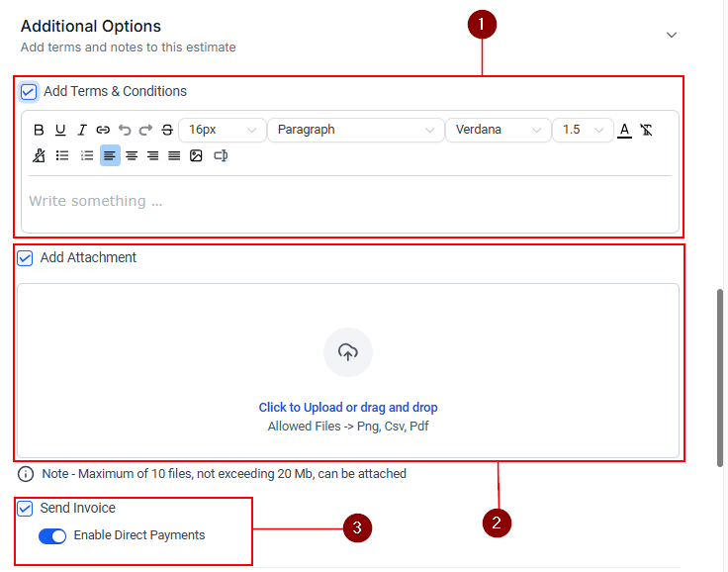
Task: Insert a hyperlink in terms editor
Action: click(x=103, y=130)
